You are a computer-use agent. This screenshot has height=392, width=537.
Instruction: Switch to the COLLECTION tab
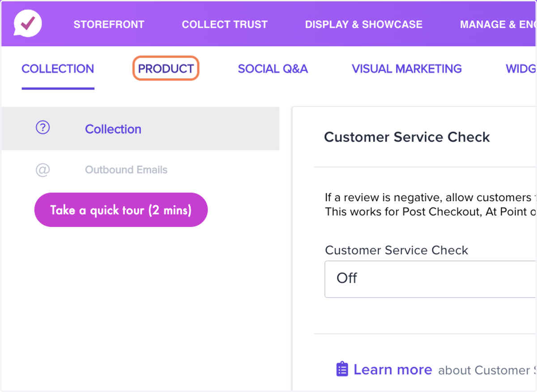58,69
